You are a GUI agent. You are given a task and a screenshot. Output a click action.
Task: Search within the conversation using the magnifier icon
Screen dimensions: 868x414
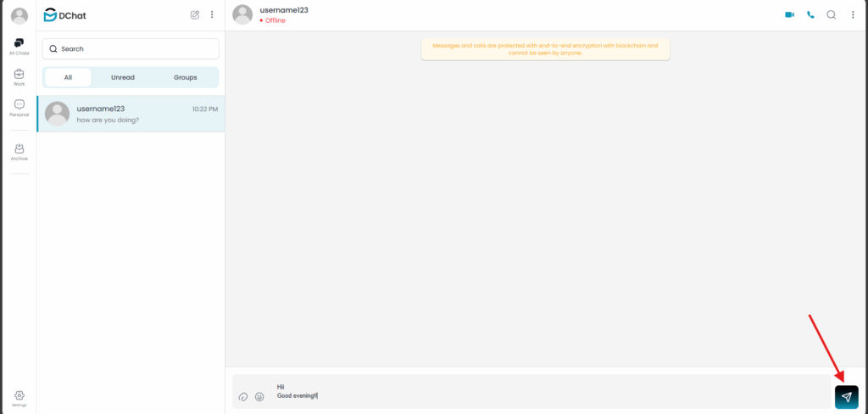point(831,15)
